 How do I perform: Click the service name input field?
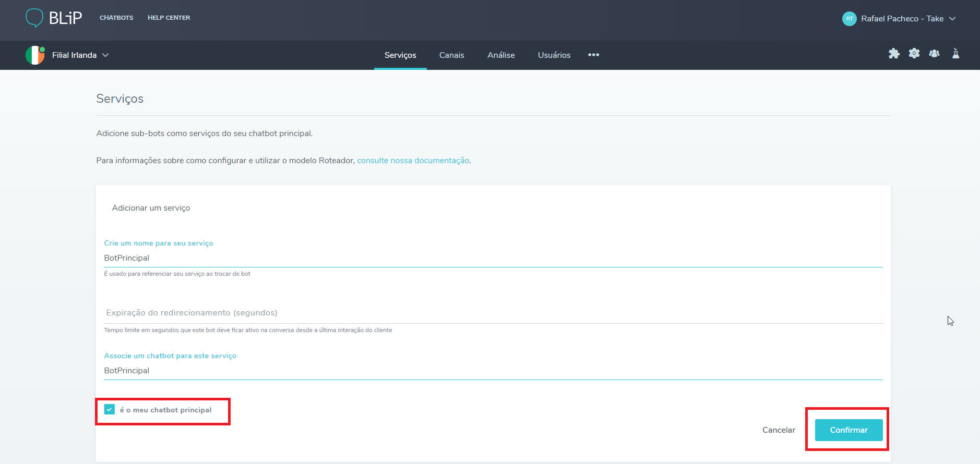click(x=493, y=258)
